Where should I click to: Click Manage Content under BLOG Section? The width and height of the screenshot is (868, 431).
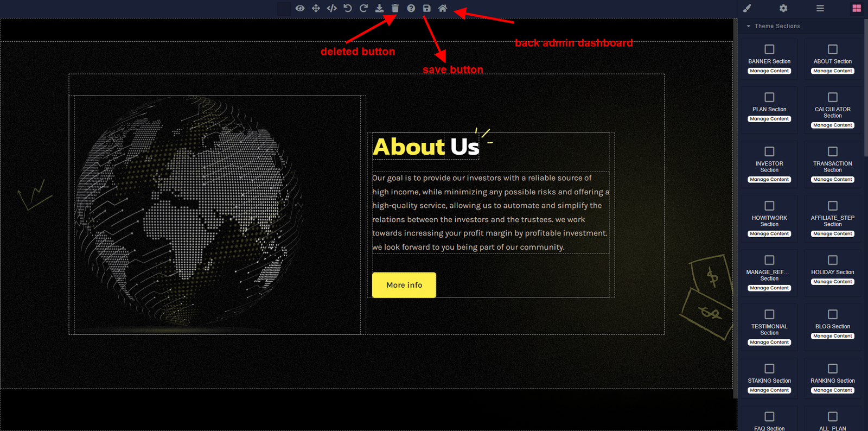pos(833,336)
